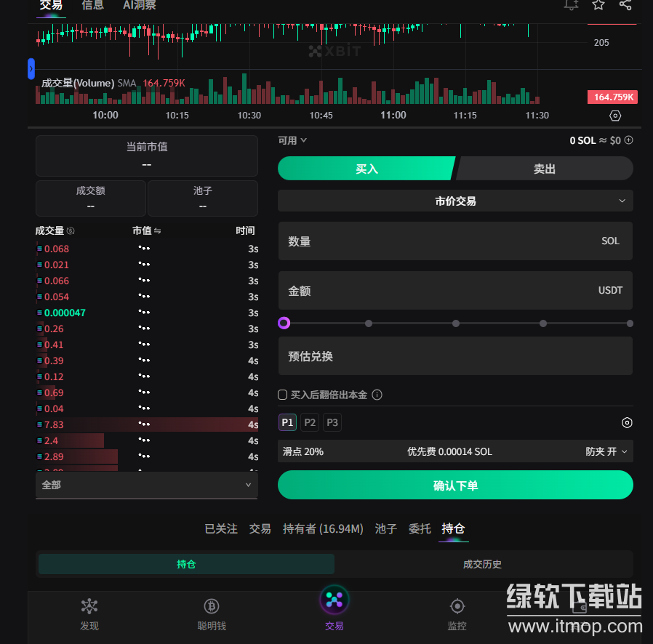
Task: Open trade preset settings beside P3
Action: tap(627, 423)
